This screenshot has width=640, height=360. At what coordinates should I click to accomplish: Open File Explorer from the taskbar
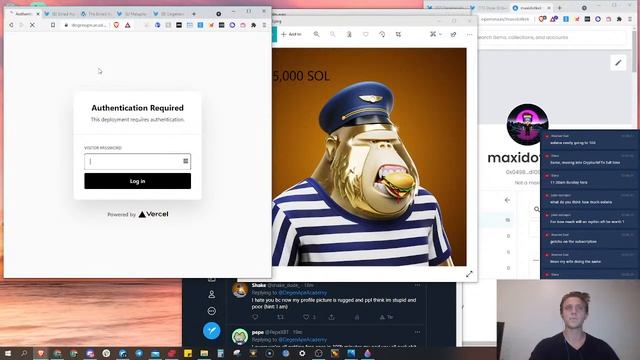(204, 353)
